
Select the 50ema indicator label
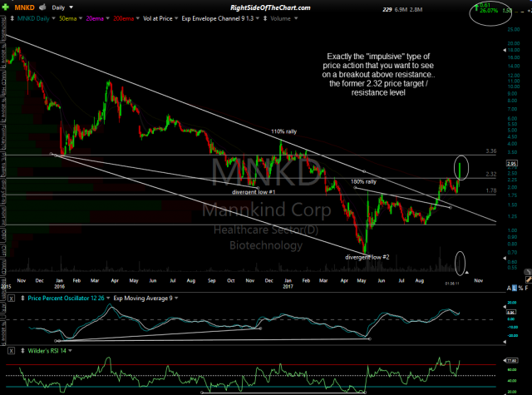pos(68,18)
